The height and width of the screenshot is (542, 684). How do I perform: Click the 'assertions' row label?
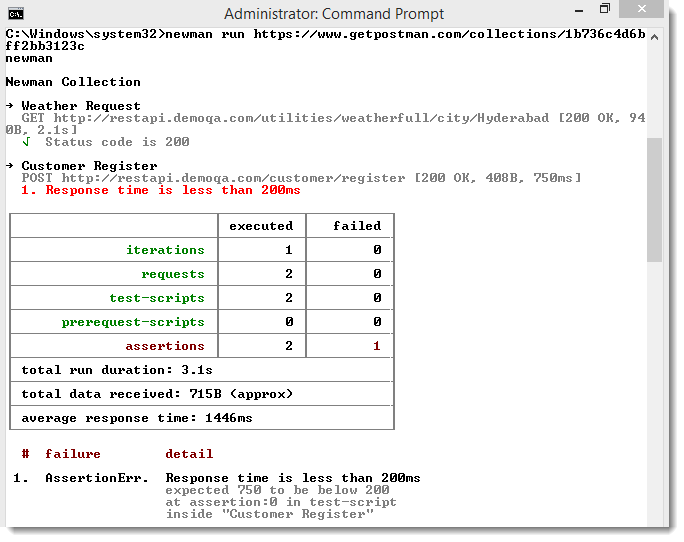pyautogui.click(x=165, y=346)
